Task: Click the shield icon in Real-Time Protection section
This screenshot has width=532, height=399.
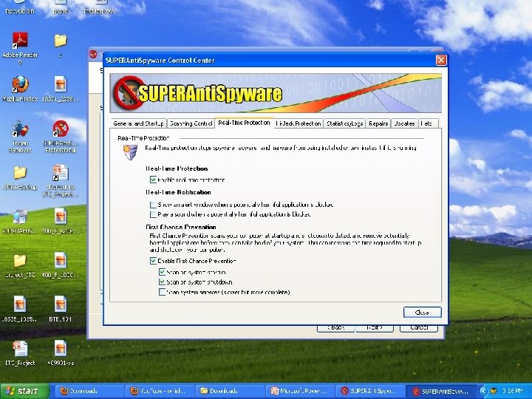Action: (131, 152)
